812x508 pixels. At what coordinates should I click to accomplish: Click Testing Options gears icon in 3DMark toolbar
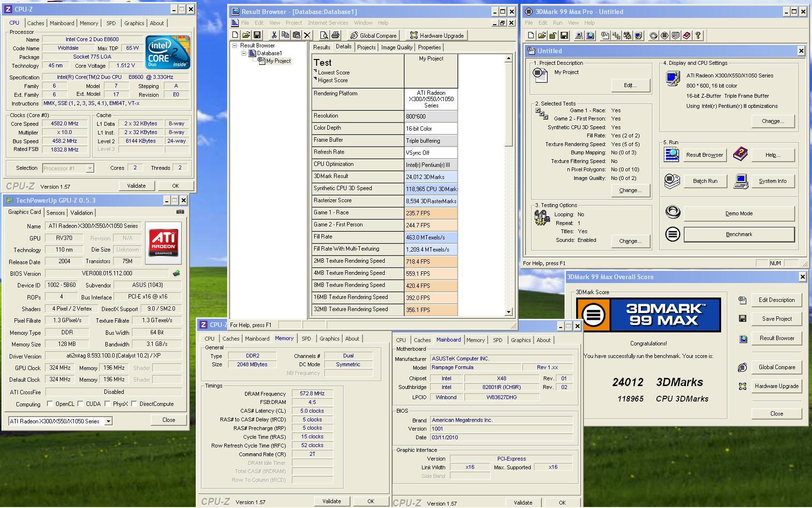tap(627, 35)
